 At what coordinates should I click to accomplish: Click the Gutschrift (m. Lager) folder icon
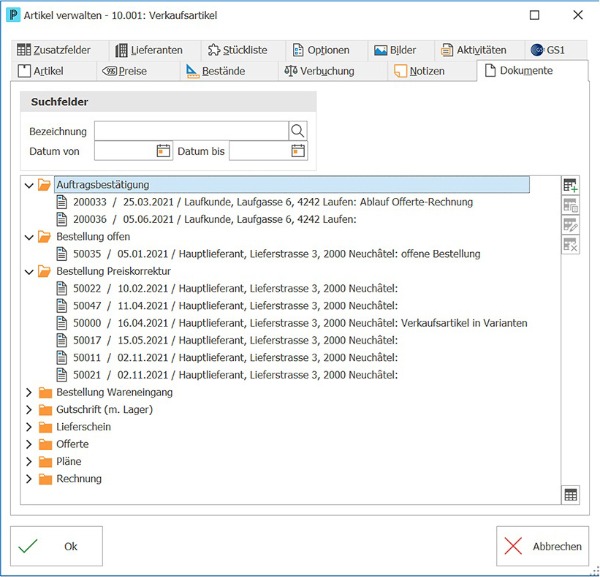45,410
